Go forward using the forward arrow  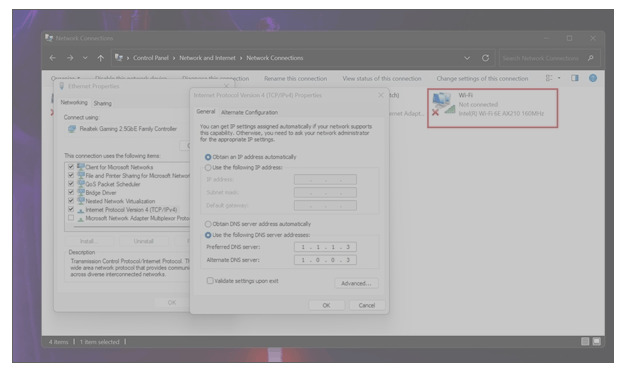[70, 58]
